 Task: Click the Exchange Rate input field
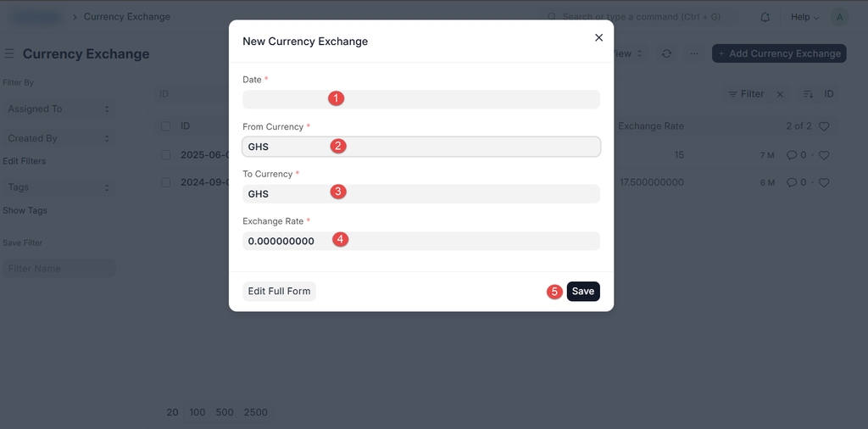(x=420, y=242)
